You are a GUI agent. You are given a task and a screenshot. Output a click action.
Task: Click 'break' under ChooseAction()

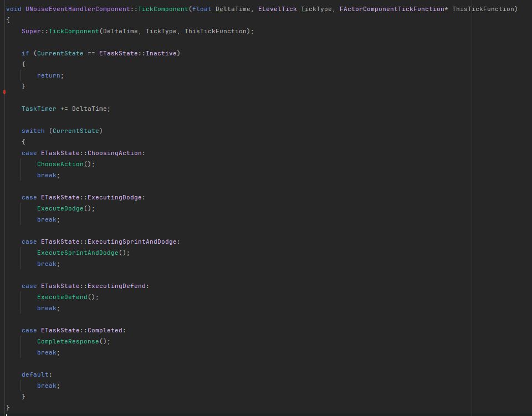47,175
